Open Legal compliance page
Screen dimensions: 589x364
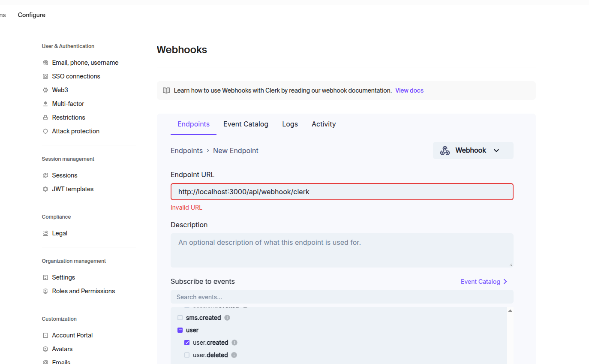pos(60,233)
